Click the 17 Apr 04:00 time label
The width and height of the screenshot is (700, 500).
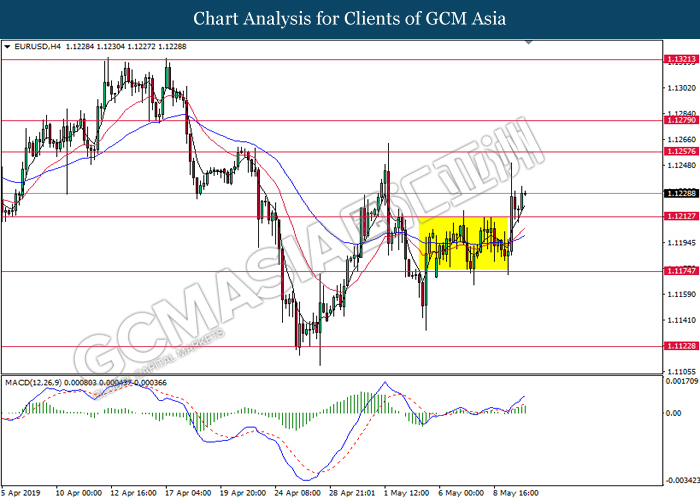188,493
